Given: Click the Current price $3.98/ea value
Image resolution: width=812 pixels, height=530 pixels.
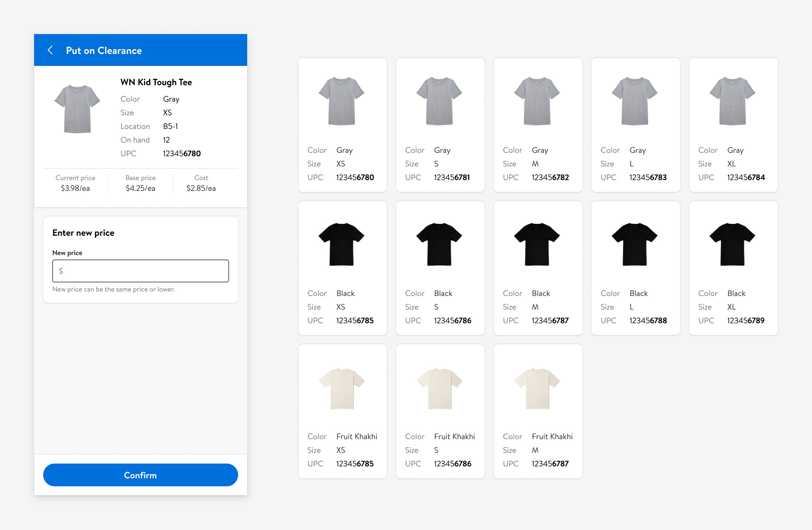Looking at the screenshot, I should coord(75,188).
